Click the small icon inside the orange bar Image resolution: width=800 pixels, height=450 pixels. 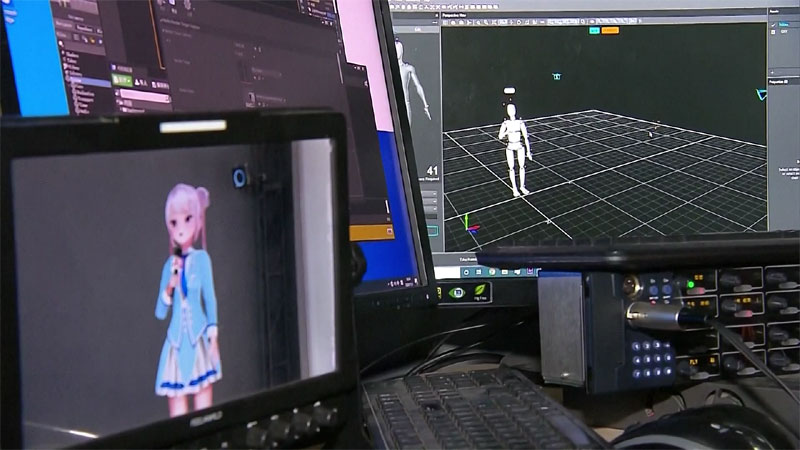[389, 232]
